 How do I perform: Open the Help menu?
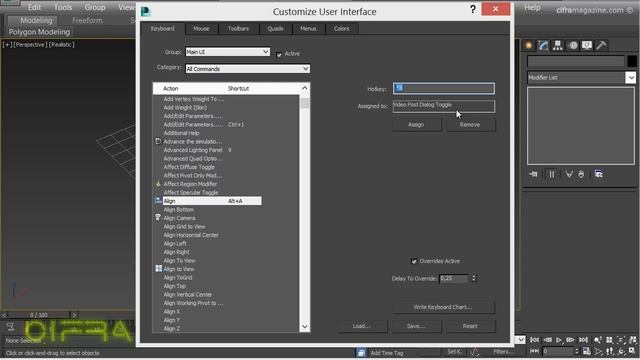(x=532, y=7)
